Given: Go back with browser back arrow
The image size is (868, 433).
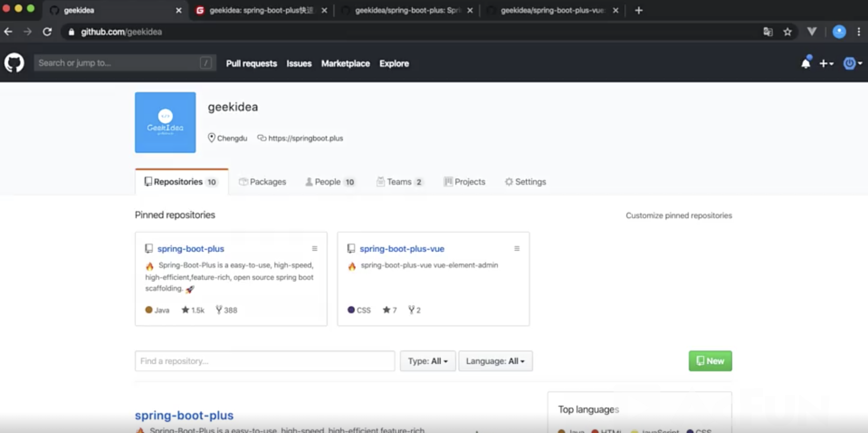Looking at the screenshot, I should tap(8, 32).
